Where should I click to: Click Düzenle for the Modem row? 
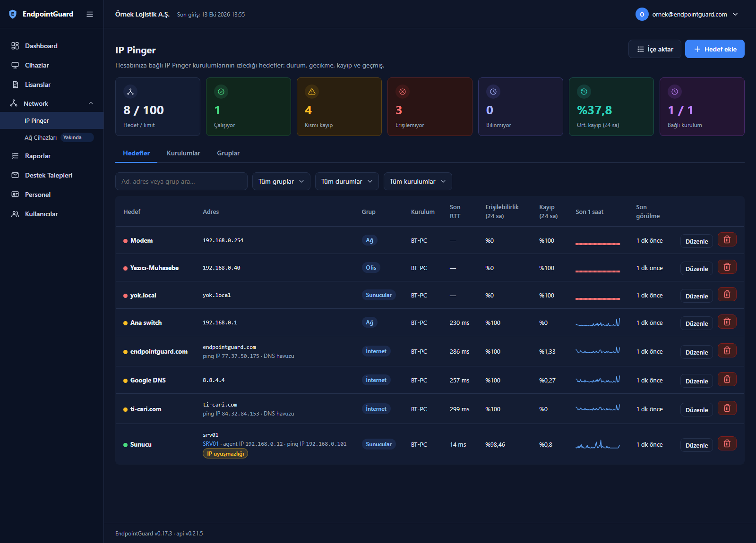(x=696, y=241)
